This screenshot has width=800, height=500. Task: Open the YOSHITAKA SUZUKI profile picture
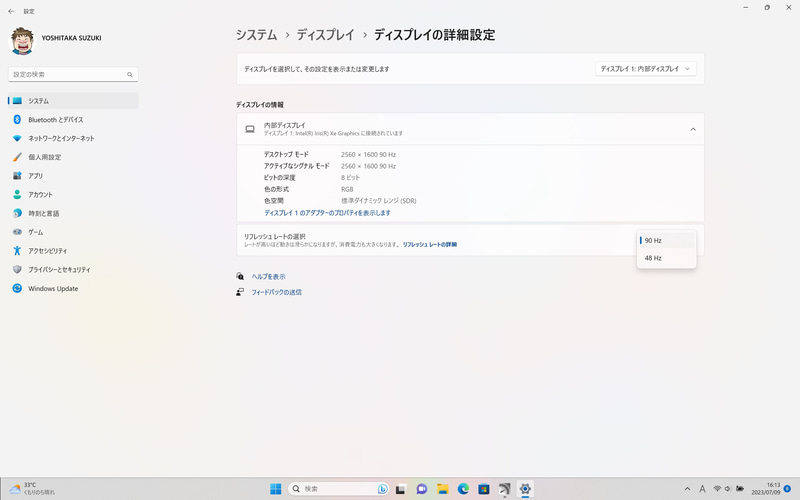pos(22,41)
